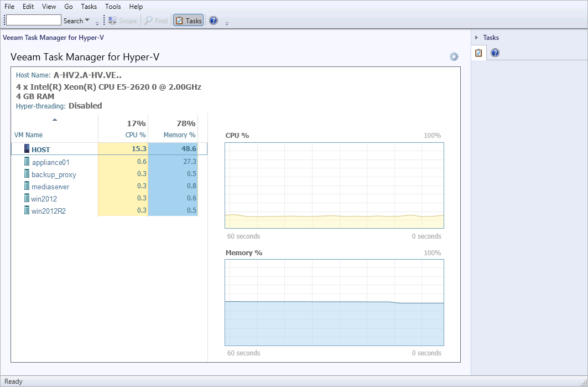
Task: Open the Help menu
Action: coord(136,7)
